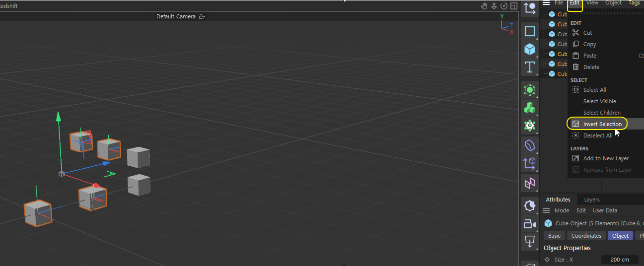Select the purple Bend deformer icon
The width and height of the screenshot is (644, 266).
pos(530,145)
